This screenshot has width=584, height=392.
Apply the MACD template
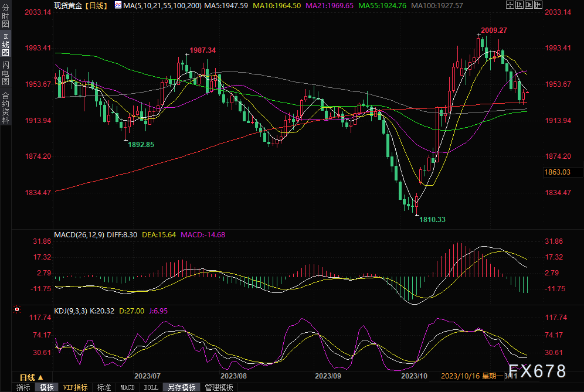(127, 387)
